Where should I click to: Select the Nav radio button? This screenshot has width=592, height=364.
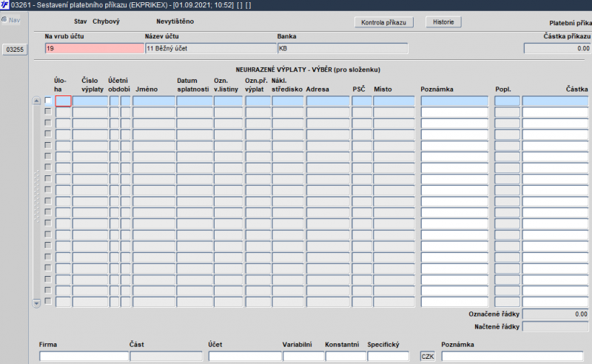(4, 20)
